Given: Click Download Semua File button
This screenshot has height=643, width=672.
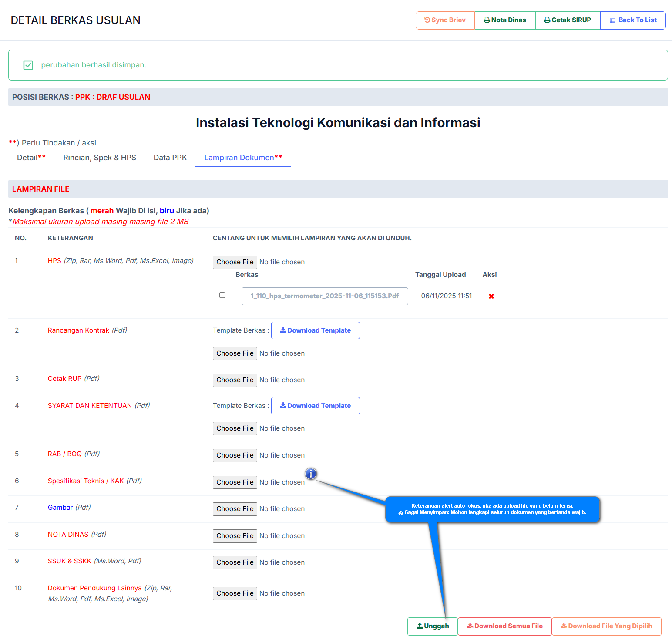Looking at the screenshot, I should 504,626.
